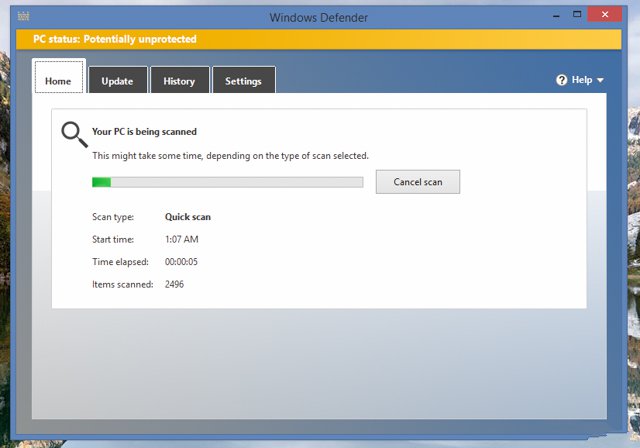Click the elapsed time 00:00:05
Viewport: 640px width, 448px height.
[181, 262]
